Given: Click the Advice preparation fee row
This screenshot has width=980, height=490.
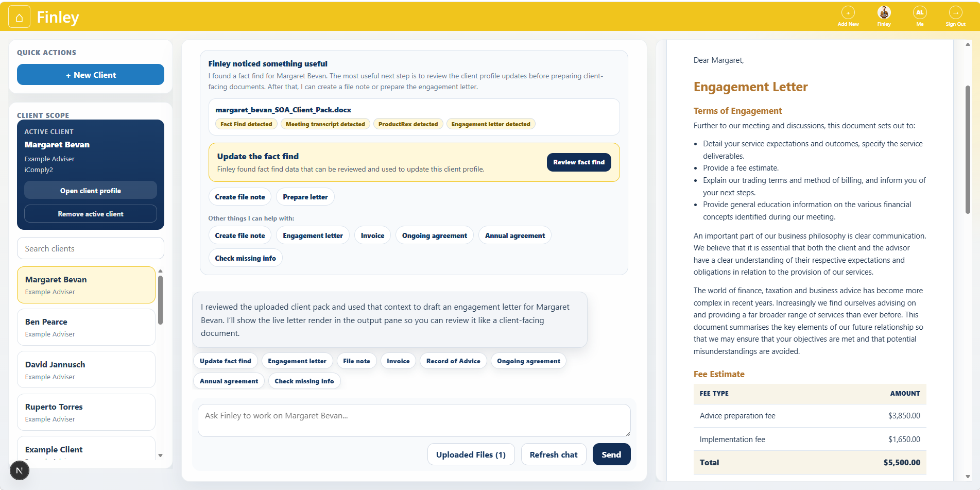Looking at the screenshot, I should [x=810, y=416].
